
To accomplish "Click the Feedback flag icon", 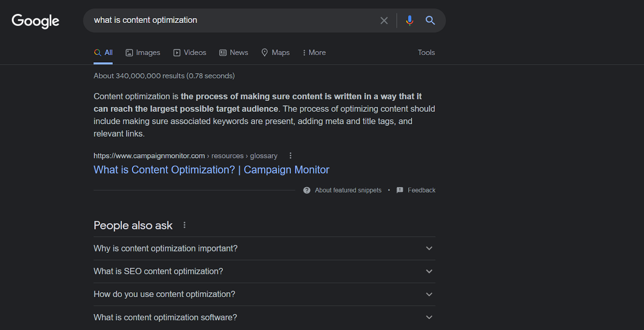I will [400, 190].
